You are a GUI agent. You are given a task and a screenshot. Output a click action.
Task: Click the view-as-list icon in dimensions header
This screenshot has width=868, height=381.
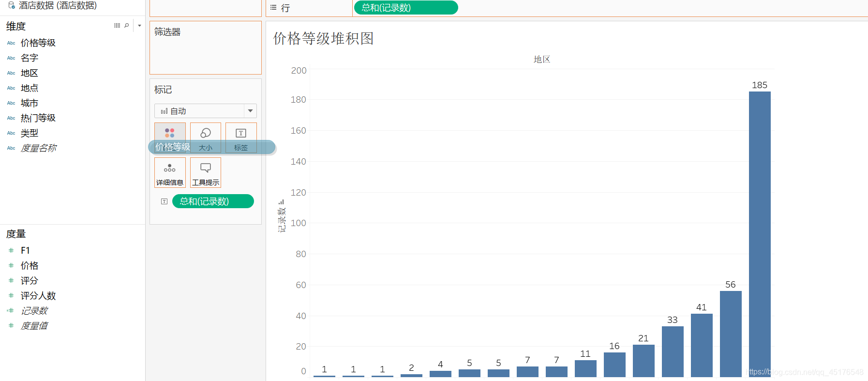click(x=117, y=26)
